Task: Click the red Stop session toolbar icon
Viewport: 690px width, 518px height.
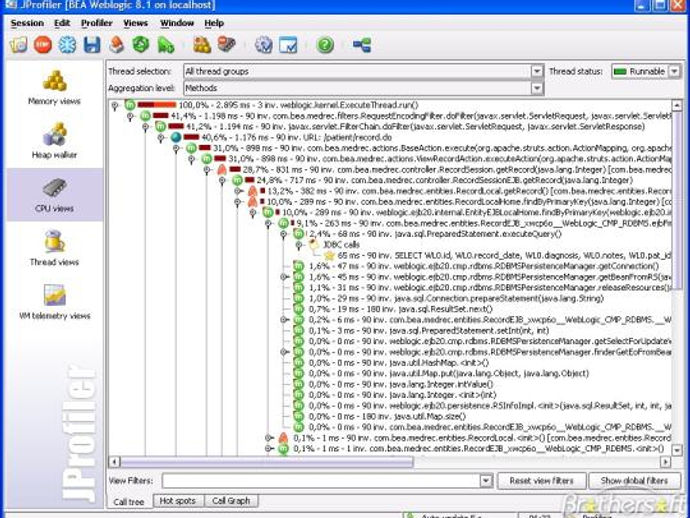Action: tap(43, 44)
